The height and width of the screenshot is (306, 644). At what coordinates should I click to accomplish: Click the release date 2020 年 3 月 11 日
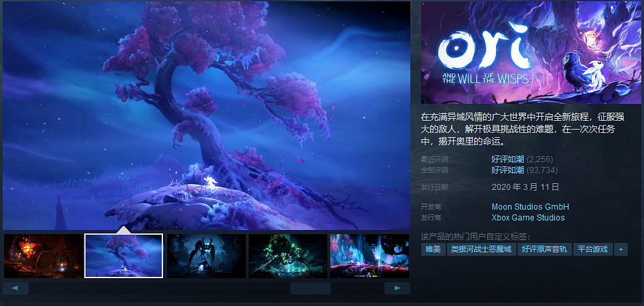(x=525, y=187)
